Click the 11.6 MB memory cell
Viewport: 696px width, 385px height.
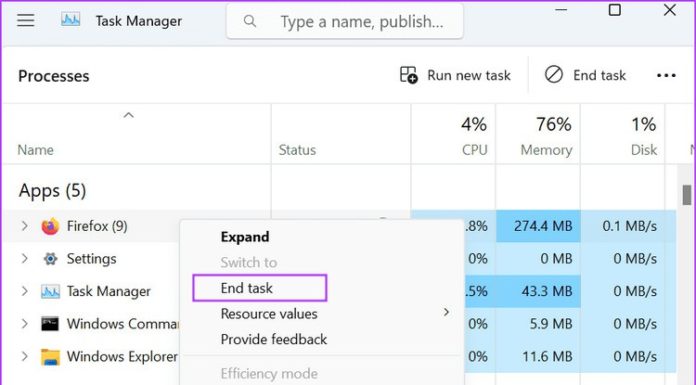click(538, 357)
